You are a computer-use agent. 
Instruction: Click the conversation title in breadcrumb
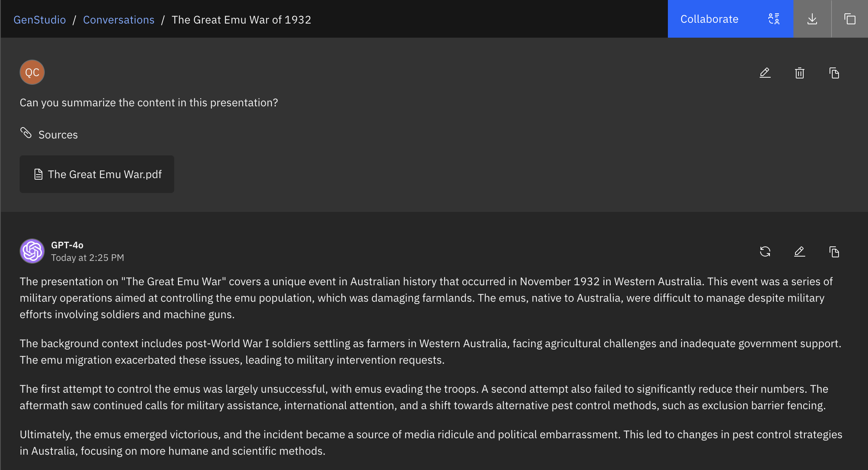coord(241,20)
